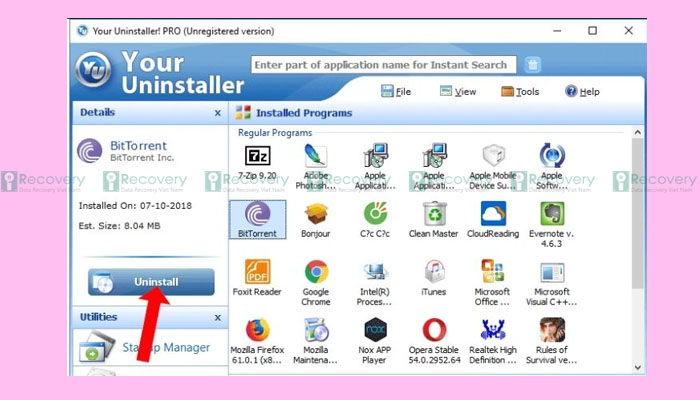The width and height of the screenshot is (700, 400).
Task: Open the View menu
Action: [x=458, y=92]
